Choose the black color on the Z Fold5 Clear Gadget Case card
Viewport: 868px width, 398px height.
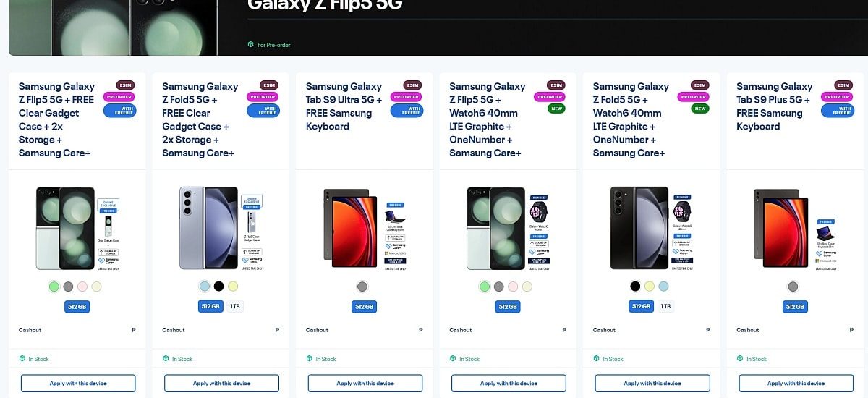[x=218, y=287]
